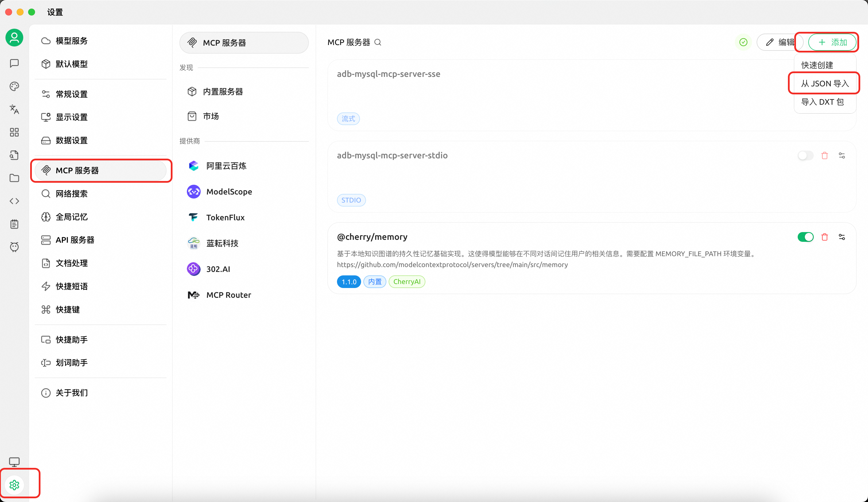Screen dimensions: 868x502
Task: Choose 快速创建 in the add menu
Action: tap(817, 65)
